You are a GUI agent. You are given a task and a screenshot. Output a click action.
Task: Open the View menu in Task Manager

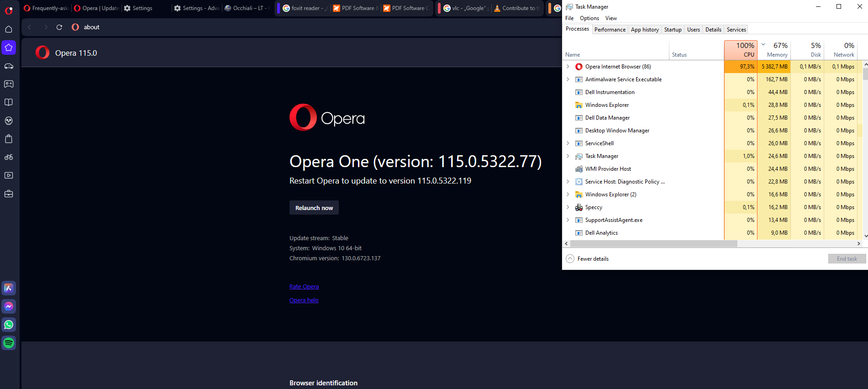pos(611,18)
